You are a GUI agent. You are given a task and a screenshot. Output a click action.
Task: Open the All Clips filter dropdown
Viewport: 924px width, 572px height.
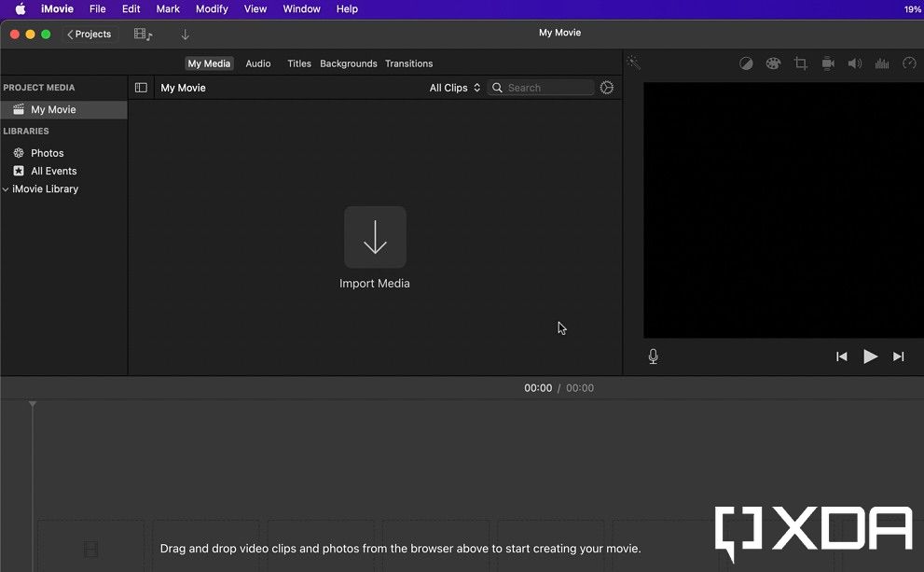pyautogui.click(x=453, y=87)
